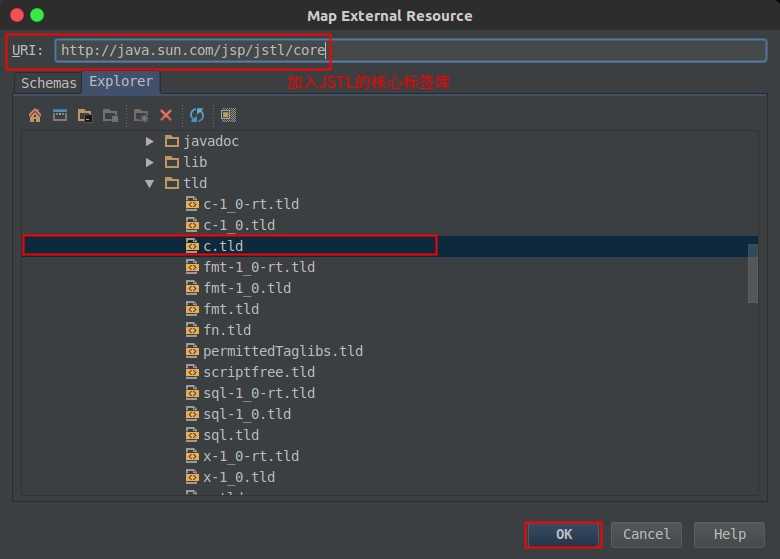Select file scriptfree.tld
This screenshot has height=559, width=780.
tap(259, 372)
